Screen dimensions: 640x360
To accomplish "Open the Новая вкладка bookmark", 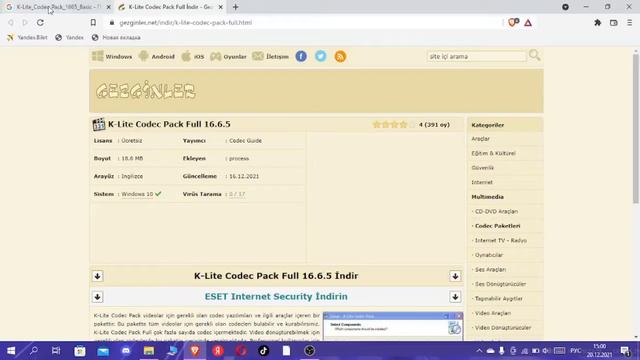I will pyautogui.click(x=116, y=38).
